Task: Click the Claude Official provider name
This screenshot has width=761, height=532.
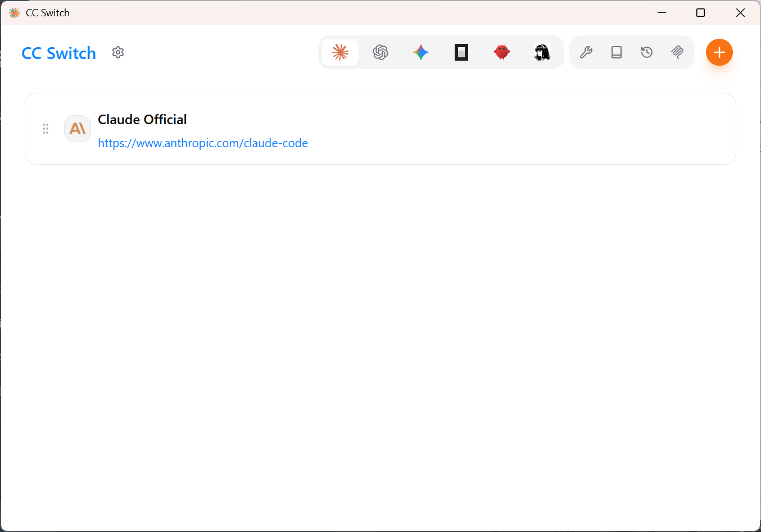Action: [x=142, y=120]
